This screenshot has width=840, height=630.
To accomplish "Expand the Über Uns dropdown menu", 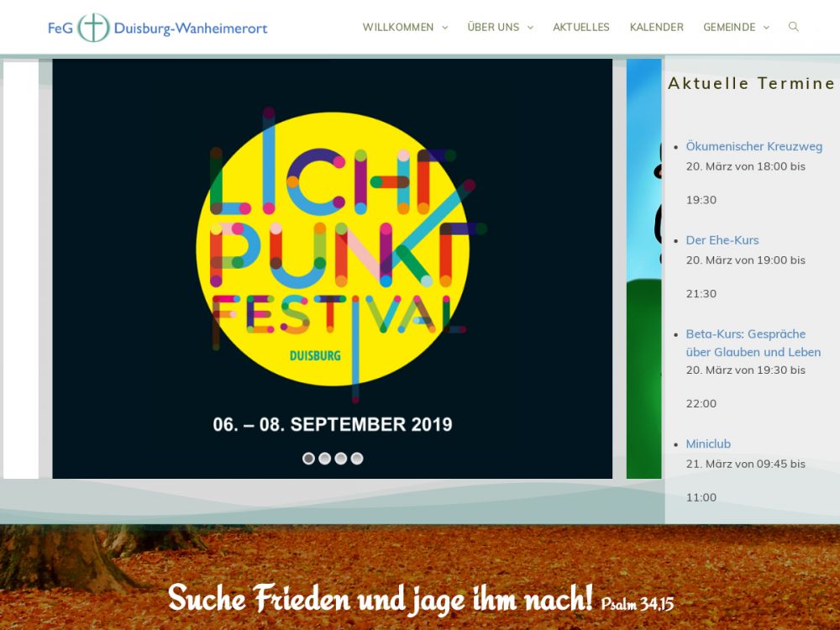I will (500, 28).
